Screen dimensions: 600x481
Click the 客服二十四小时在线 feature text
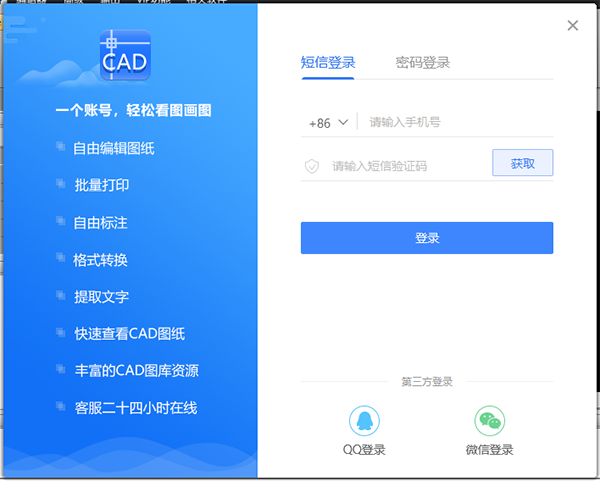136,408
